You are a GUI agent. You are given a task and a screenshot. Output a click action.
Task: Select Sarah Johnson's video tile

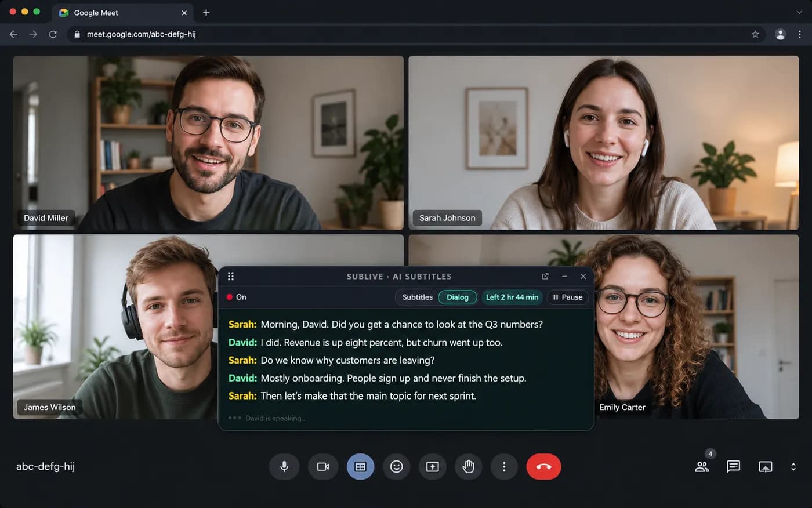[604, 143]
